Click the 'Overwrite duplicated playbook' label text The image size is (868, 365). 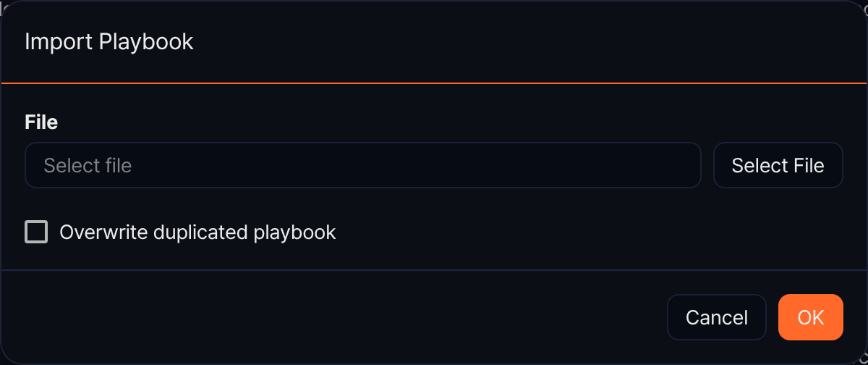[x=197, y=232]
